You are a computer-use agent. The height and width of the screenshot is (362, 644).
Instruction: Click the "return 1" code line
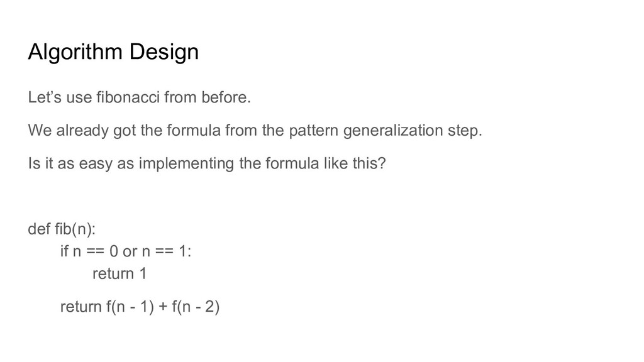click(x=119, y=274)
